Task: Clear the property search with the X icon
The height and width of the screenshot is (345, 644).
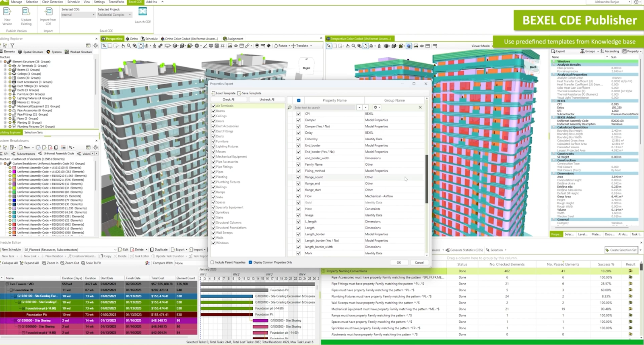Action: pyautogui.click(x=420, y=108)
